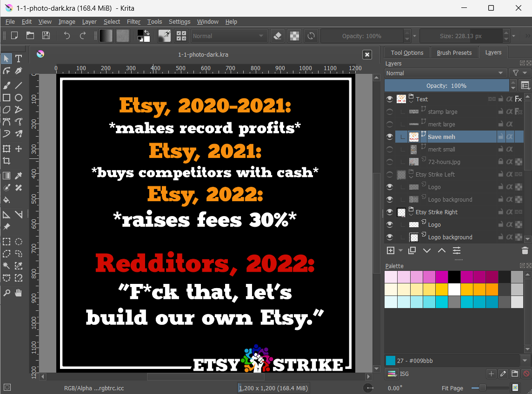Toggle lock on Save meh layer

click(500, 137)
